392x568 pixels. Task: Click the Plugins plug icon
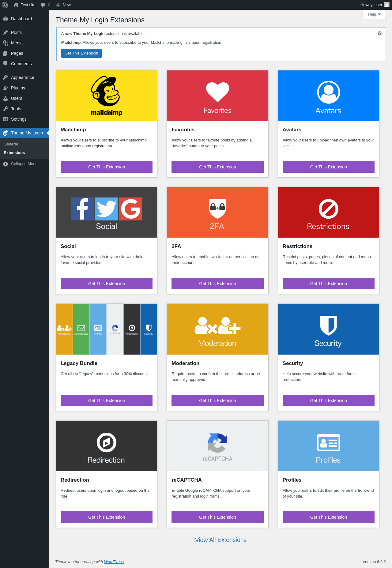click(x=6, y=88)
